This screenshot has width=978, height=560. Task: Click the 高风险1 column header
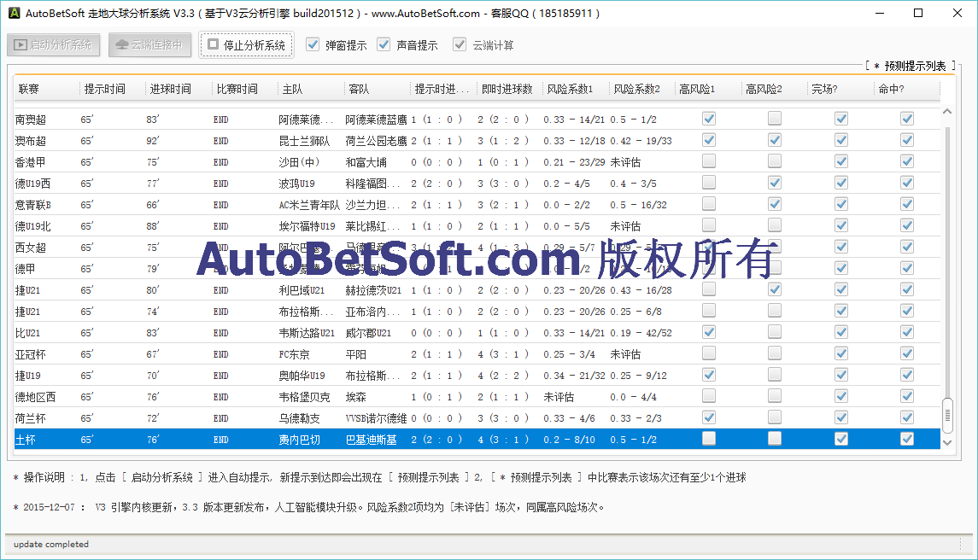coord(708,89)
